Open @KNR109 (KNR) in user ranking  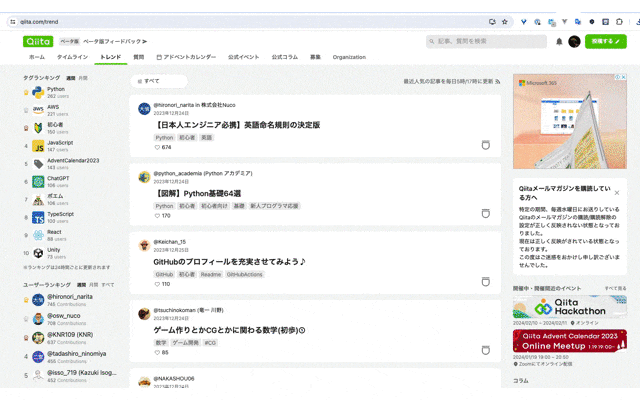tap(70, 335)
